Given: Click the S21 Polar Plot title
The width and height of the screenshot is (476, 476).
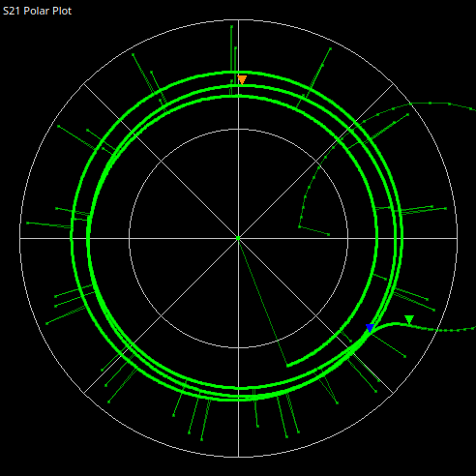Looking at the screenshot, I should click(37, 11).
